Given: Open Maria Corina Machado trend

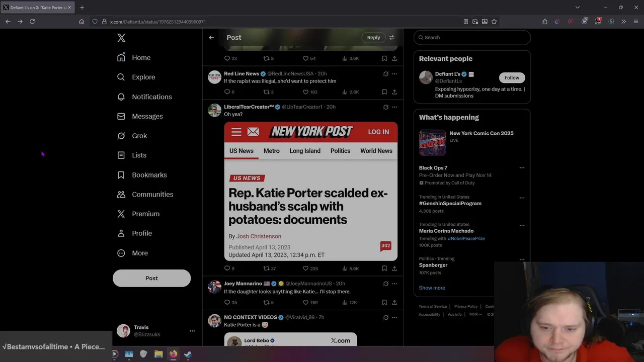Looking at the screenshot, I should 446,231.
